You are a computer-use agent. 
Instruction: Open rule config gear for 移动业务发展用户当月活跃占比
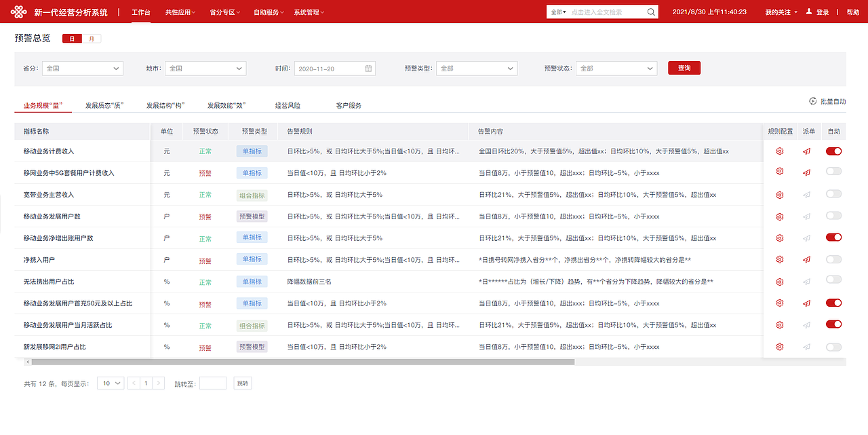tap(780, 325)
